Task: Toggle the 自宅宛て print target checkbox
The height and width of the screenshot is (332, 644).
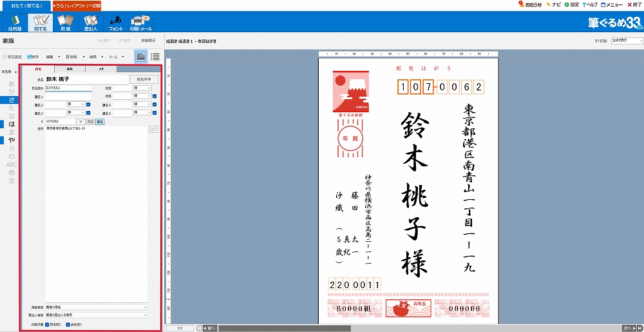Action: coord(47,324)
